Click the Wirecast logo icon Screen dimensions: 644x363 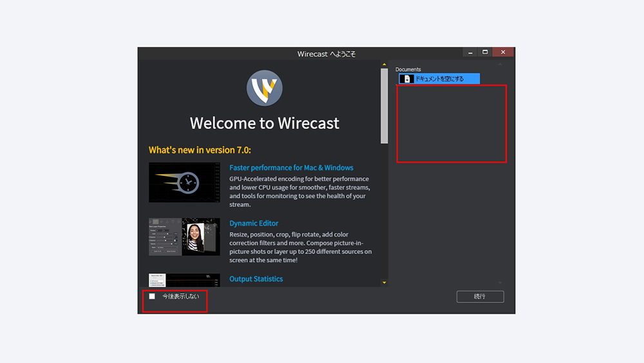[x=264, y=88]
